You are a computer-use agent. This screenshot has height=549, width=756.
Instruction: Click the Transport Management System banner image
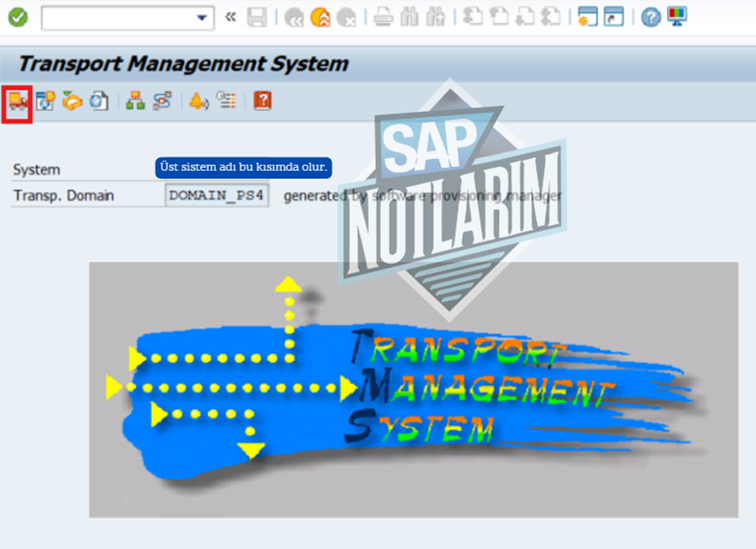coord(413,389)
